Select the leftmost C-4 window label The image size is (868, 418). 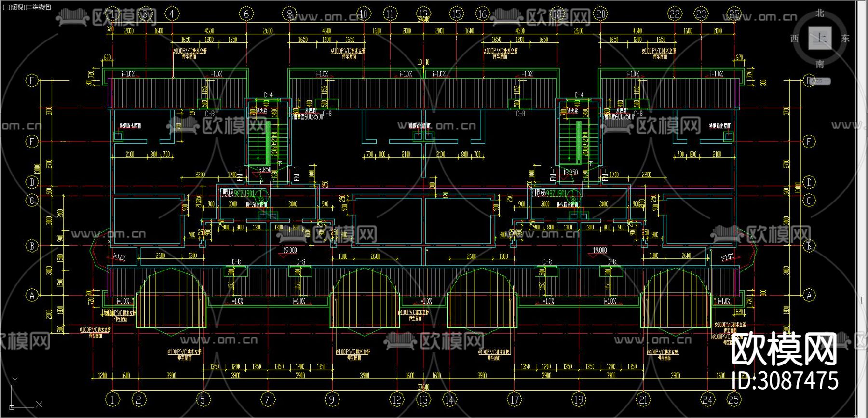[x=268, y=95]
